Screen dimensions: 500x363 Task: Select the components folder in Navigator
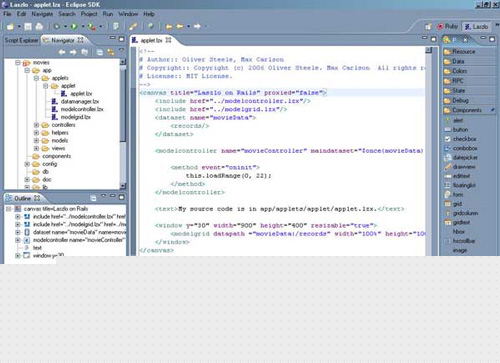(x=52, y=156)
